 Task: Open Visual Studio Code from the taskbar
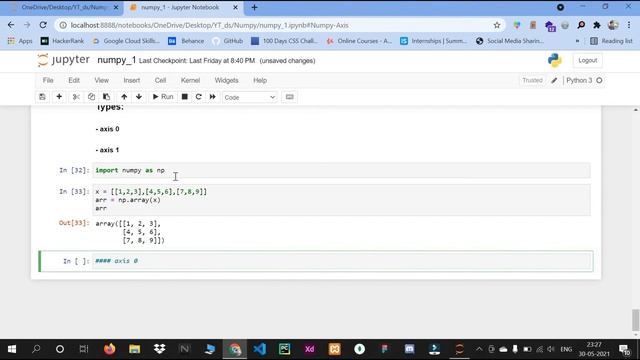[259, 349]
